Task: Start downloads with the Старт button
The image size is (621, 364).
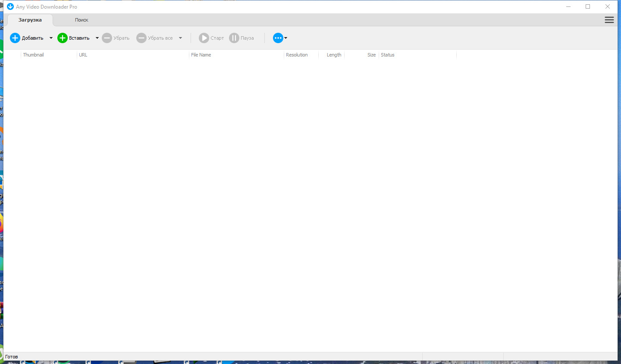Action: 211,38
